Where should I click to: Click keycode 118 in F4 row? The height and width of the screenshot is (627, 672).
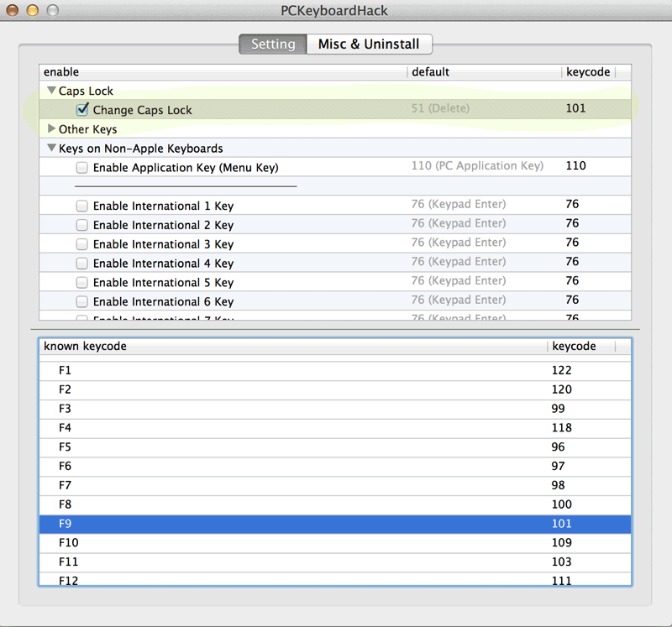[561, 428]
